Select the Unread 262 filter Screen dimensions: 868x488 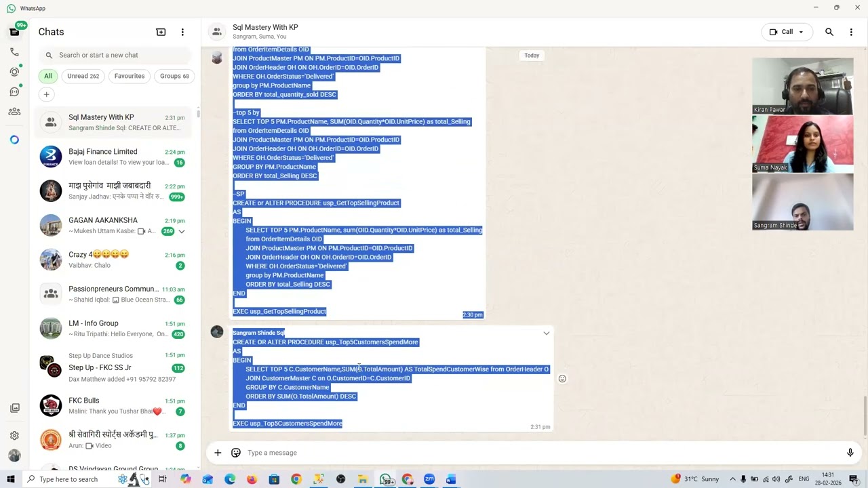click(83, 76)
